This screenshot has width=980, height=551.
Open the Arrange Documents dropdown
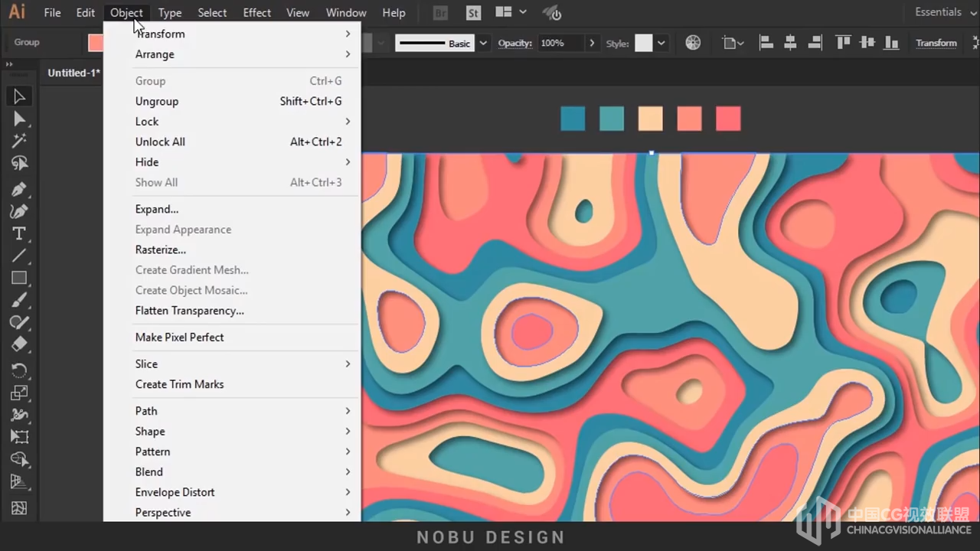pos(511,12)
